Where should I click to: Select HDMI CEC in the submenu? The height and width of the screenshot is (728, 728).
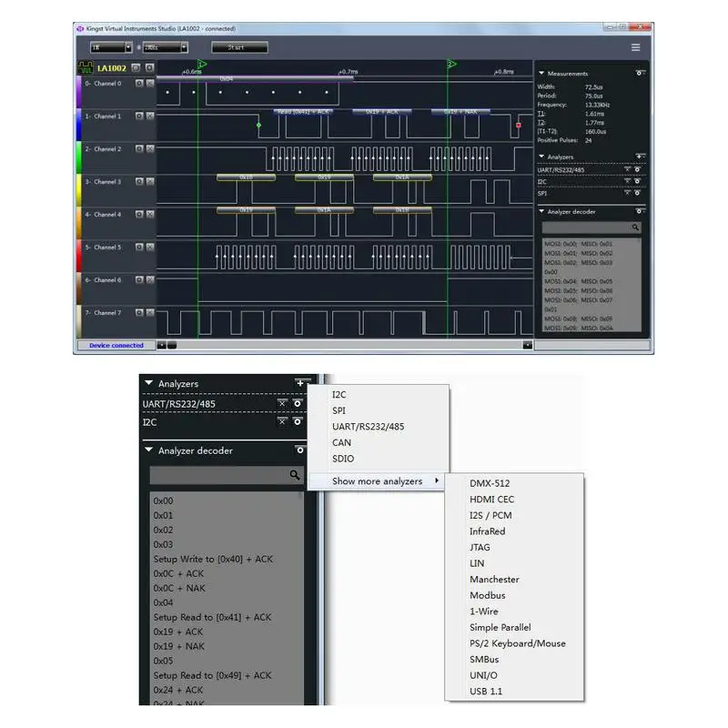(x=491, y=499)
